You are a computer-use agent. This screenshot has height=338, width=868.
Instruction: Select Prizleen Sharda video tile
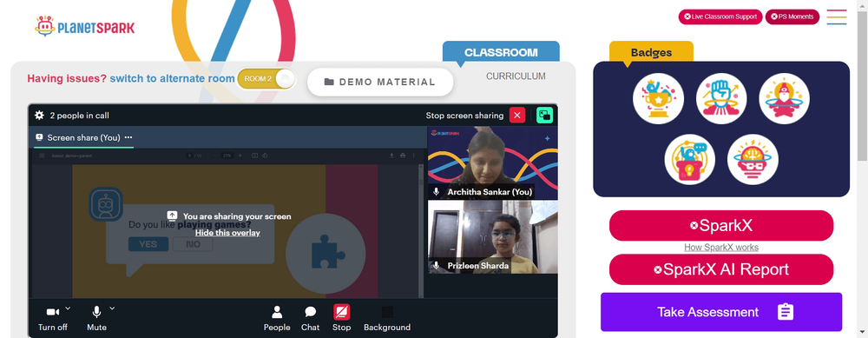tap(493, 236)
